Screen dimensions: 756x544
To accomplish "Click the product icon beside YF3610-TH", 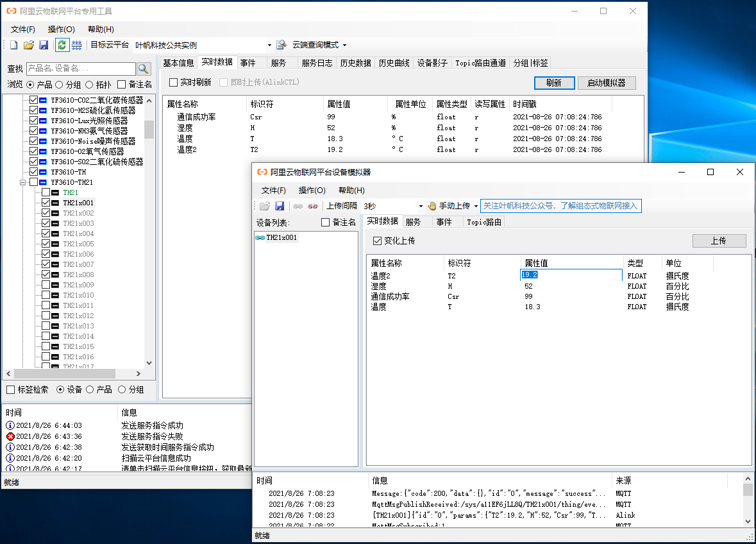I will click(x=43, y=172).
